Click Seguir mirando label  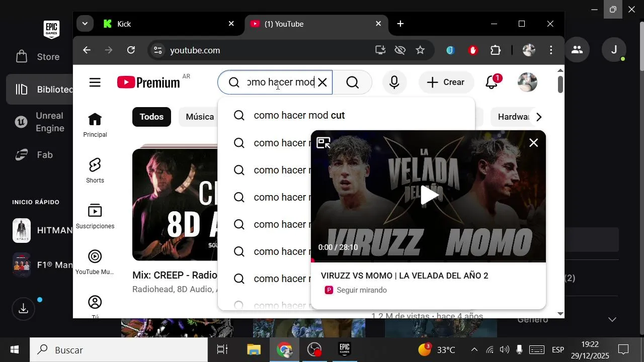coord(362,290)
